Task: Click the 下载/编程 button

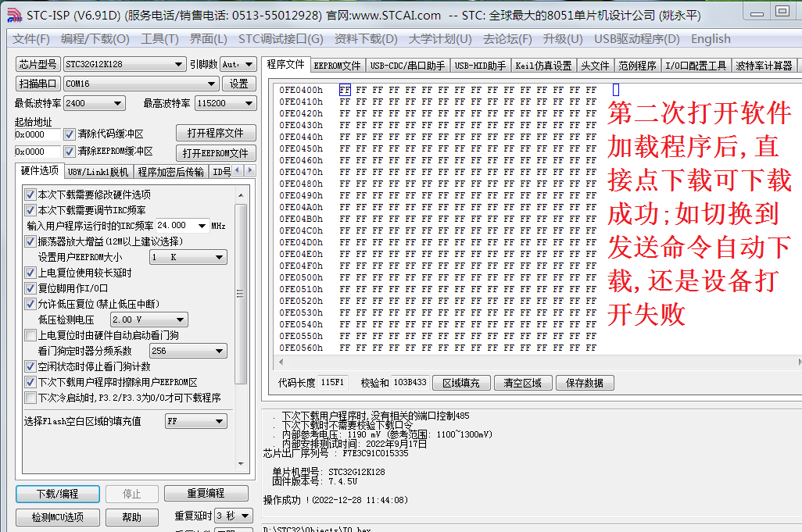Action: 57,494
